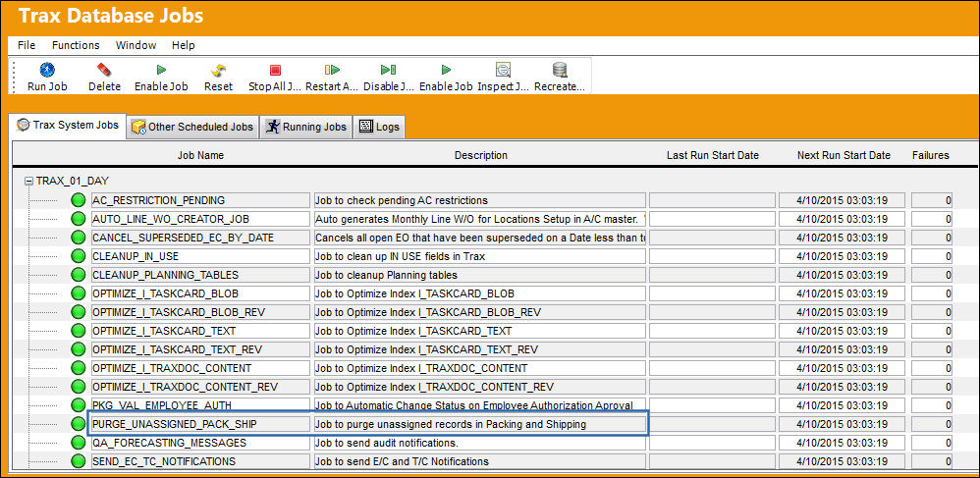Switch to the Other Scheduled Jobs tab
Screen dimensions: 980x478
(192, 127)
